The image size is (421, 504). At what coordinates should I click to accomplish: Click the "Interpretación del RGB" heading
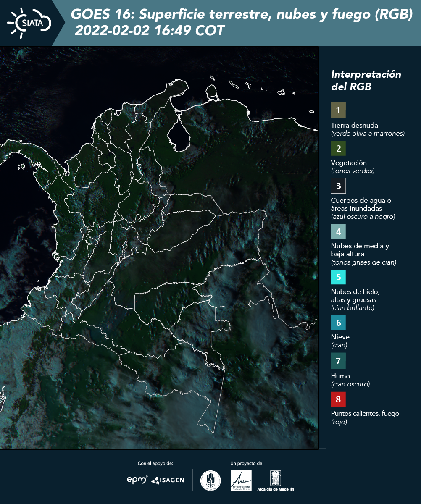[366, 81]
